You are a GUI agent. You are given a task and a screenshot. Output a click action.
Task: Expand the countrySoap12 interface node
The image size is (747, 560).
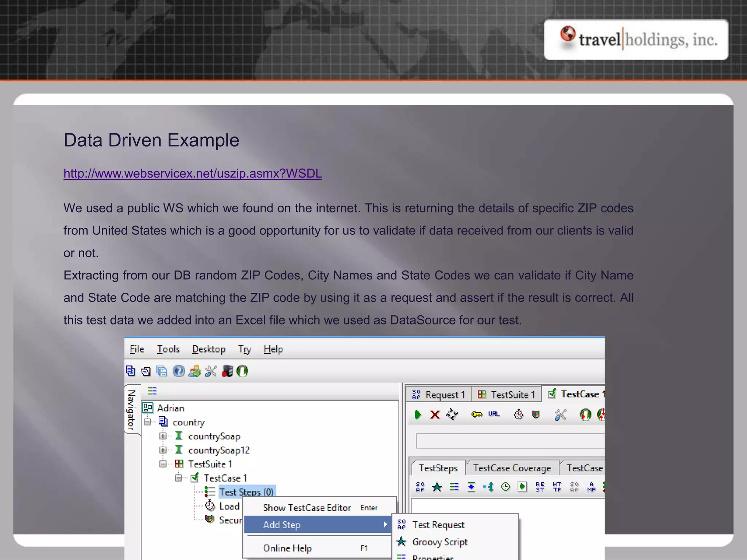coord(163,450)
